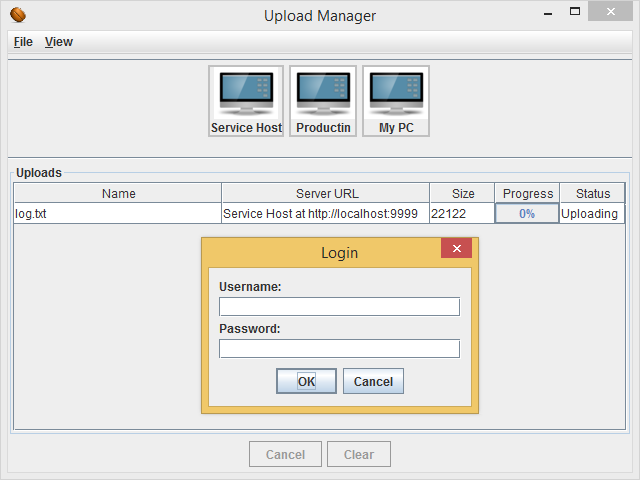This screenshot has height=480, width=640.
Task: Close the Login dialog
Action: click(456, 248)
